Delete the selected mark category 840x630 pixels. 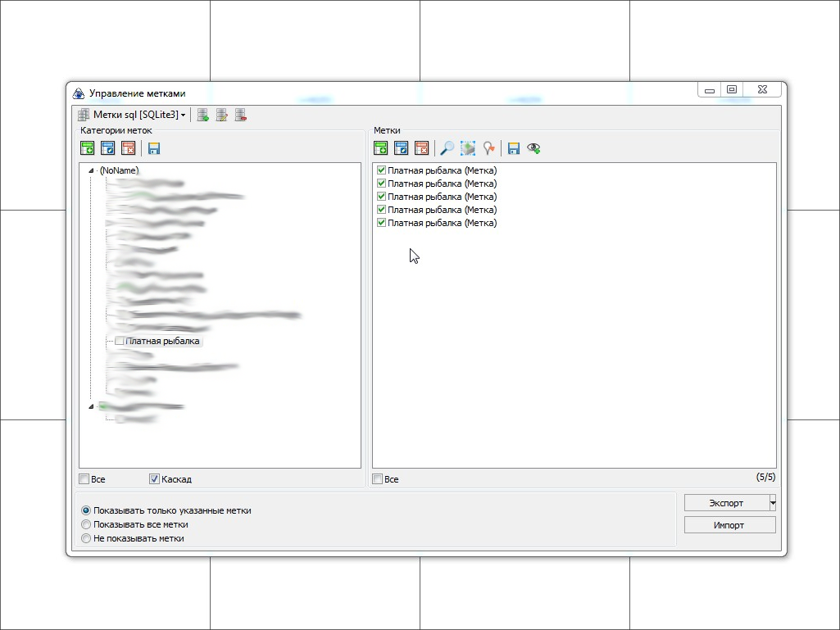pyautogui.click(x=128, y=148)
